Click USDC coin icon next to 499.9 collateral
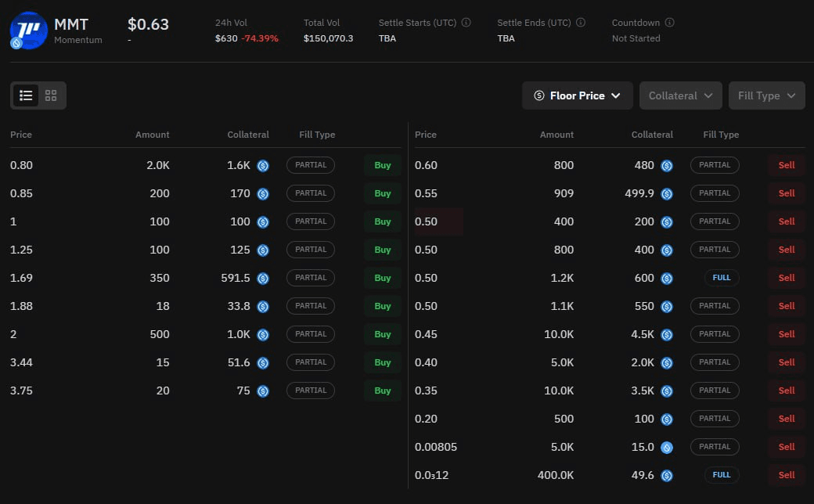Viewport: 814px width, 504px height. [x=667, y=194]
